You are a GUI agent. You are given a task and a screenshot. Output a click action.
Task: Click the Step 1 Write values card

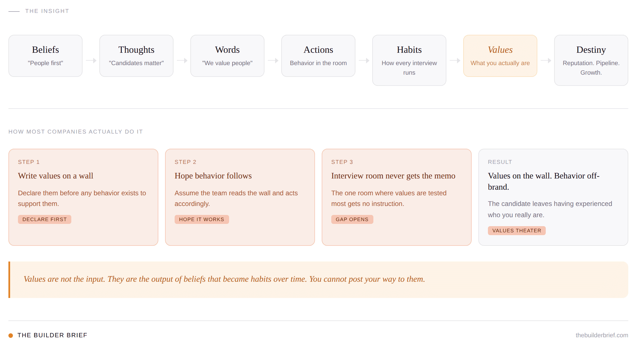[83, 197]
